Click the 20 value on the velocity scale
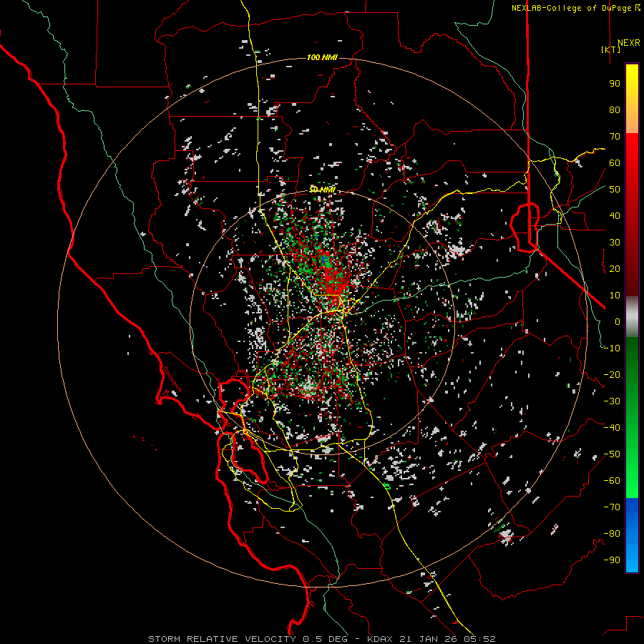 click(615, 269)
